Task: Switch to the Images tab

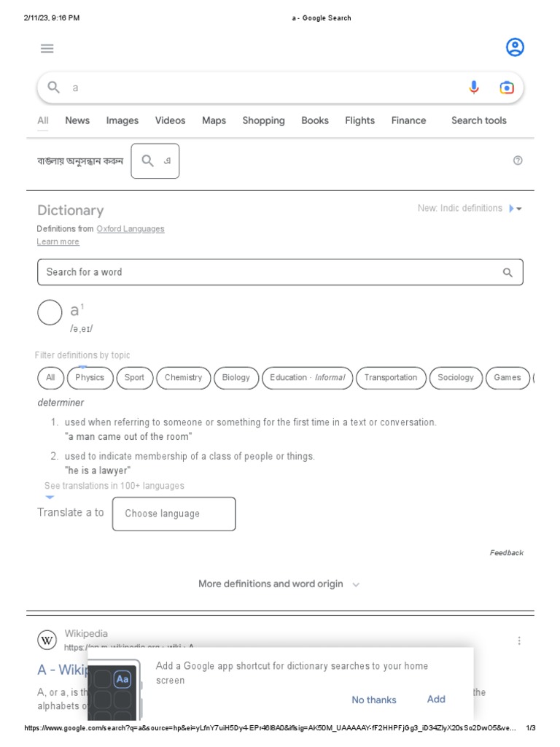Action: pos(122,120)
